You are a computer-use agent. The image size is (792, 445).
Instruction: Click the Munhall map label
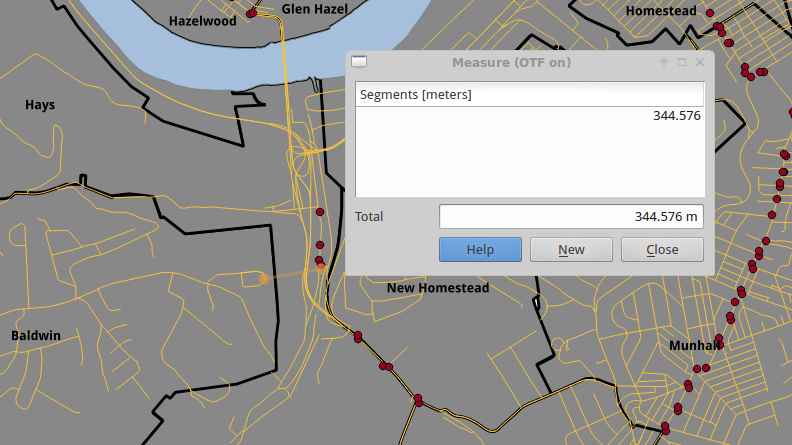[695, 345]
